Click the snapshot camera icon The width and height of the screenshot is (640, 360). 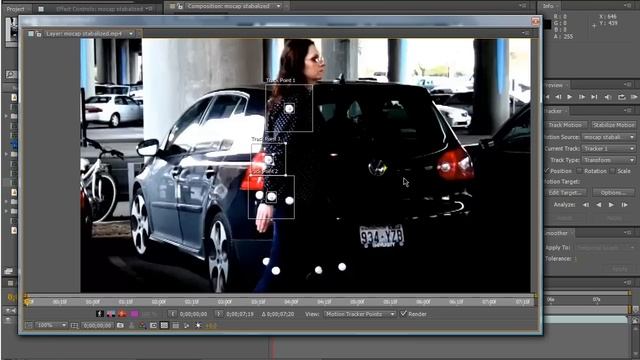pos(120,325)
